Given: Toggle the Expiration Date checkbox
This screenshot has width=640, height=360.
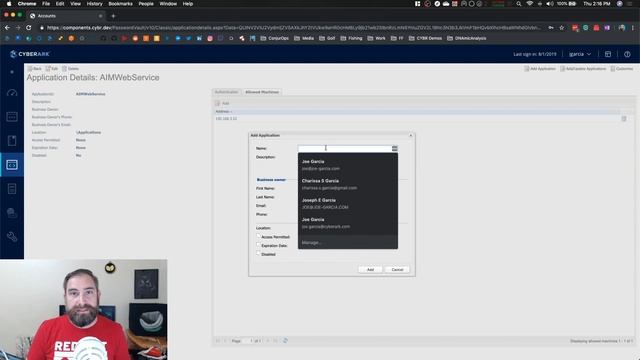Looking at the screenshot, I should (258, 245).
